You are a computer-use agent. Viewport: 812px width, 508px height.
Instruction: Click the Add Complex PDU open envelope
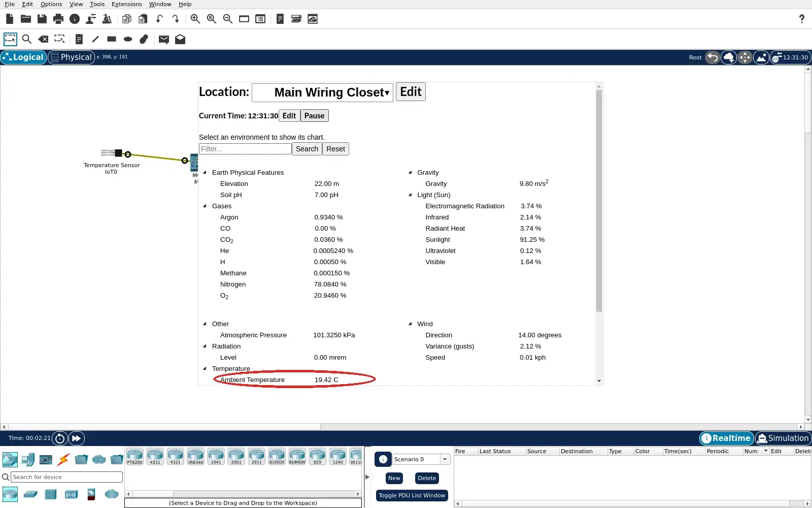click(180, 39)
